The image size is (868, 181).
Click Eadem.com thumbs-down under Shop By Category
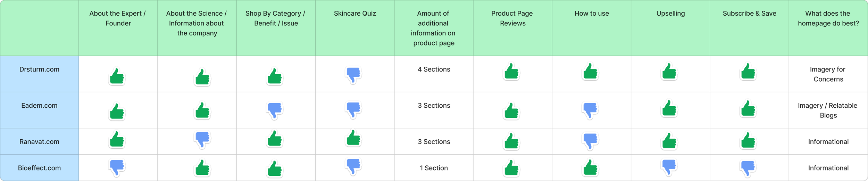[275, 110]
